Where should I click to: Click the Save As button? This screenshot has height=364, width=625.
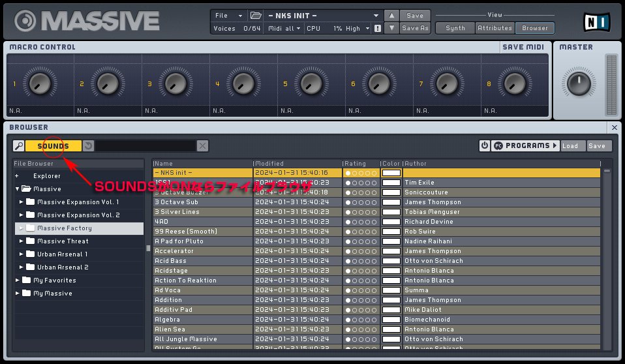coord(415,28)
